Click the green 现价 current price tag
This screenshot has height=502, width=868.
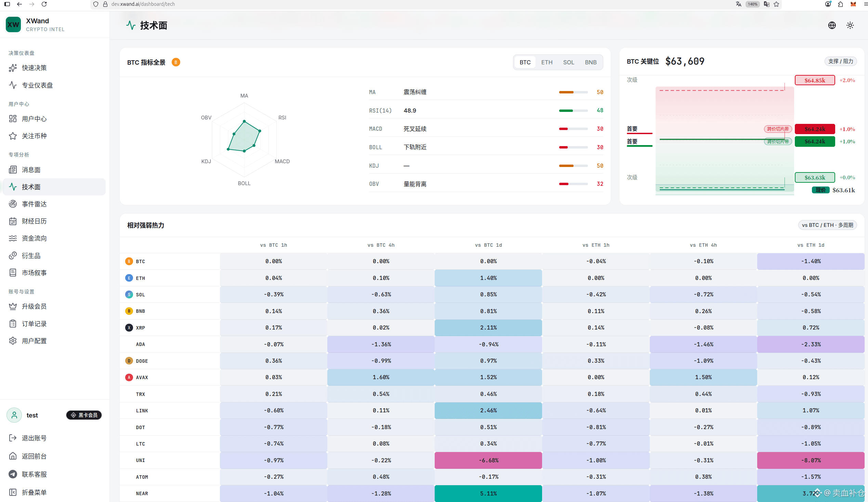(x=820, y=190)
